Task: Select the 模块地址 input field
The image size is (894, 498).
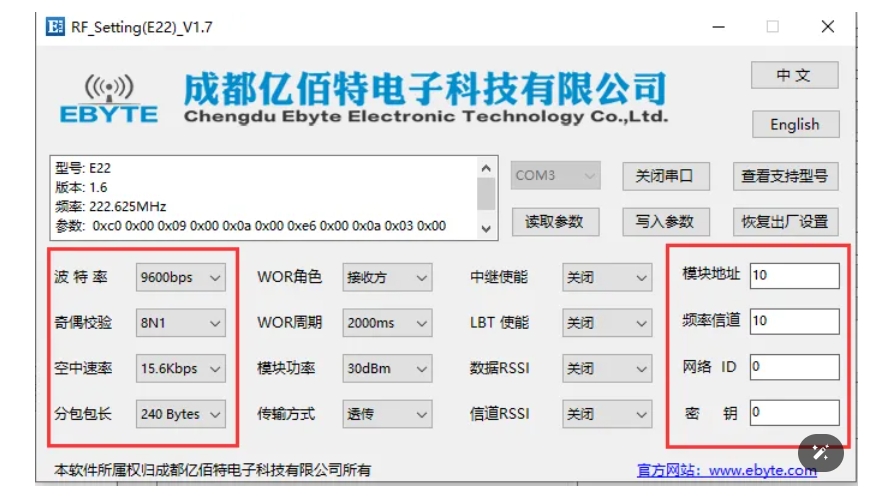Action: 794,275
